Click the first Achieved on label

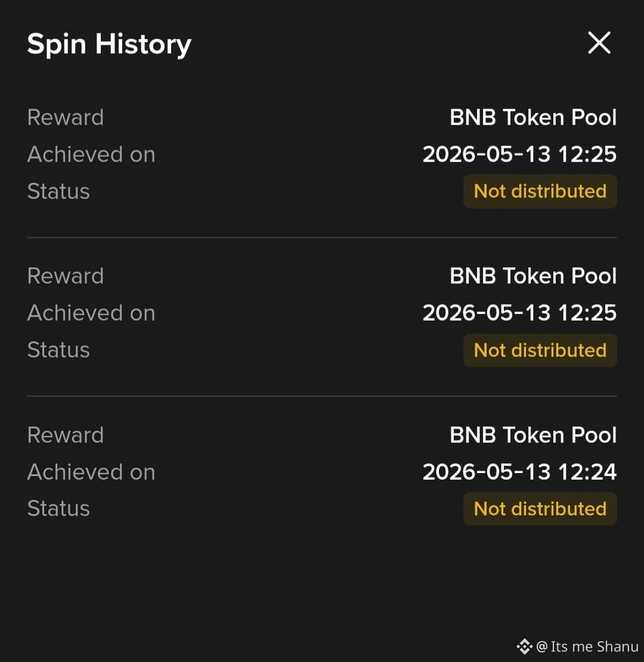point(91,154)
